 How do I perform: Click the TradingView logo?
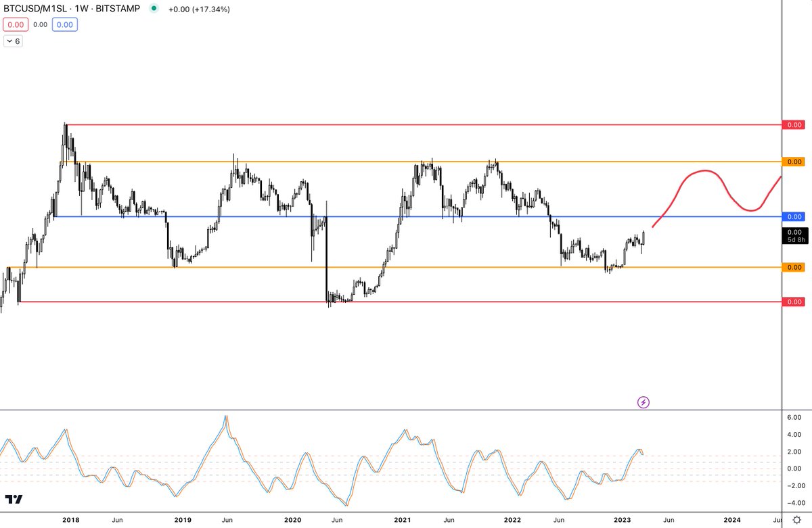14,500
